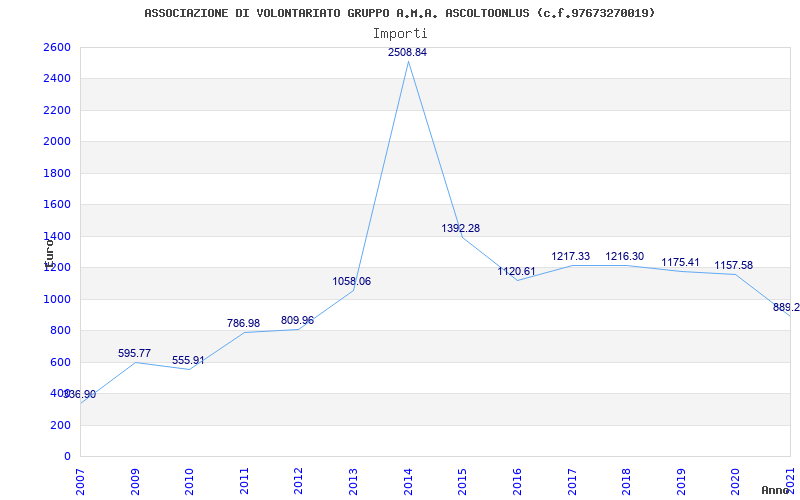Screen dimensions: 800x500
Task: Click the data label 1216.30
Action: pos(624,257)
